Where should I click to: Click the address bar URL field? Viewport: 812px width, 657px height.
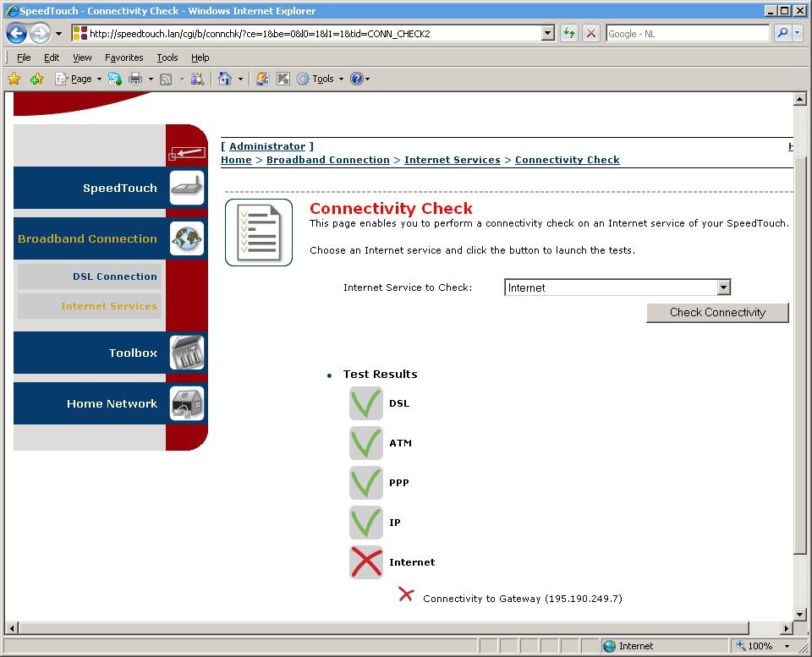coord(308,34)
